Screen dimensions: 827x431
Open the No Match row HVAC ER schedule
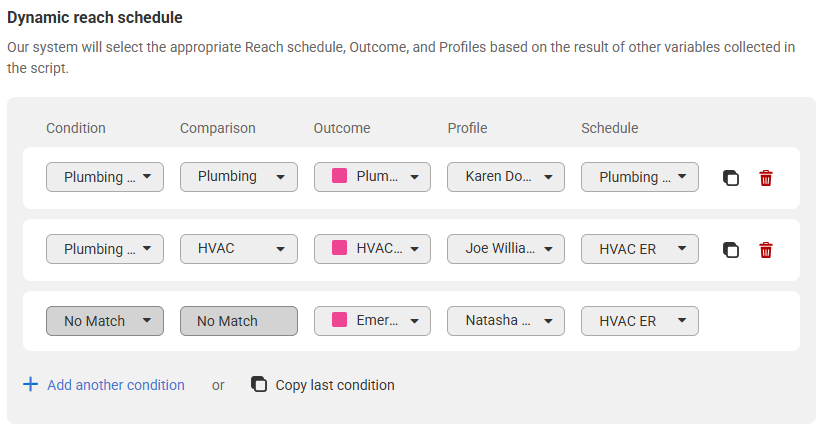point(639,321)
